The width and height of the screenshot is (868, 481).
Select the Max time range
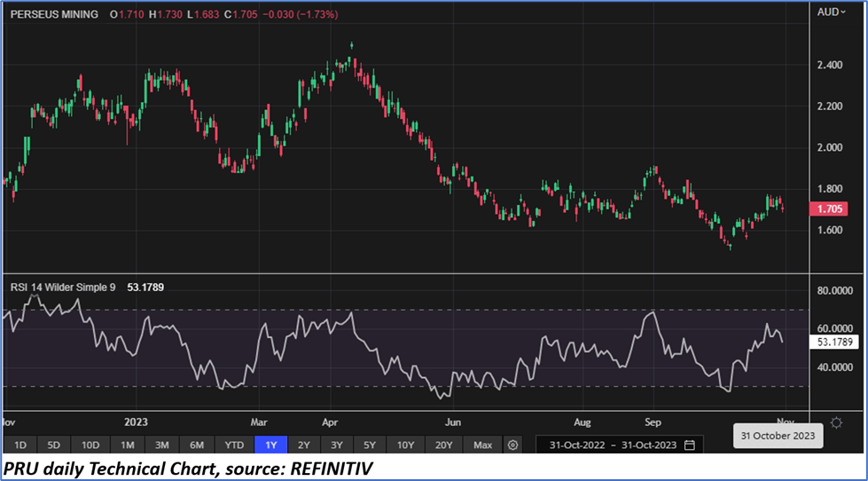[482, 445]
